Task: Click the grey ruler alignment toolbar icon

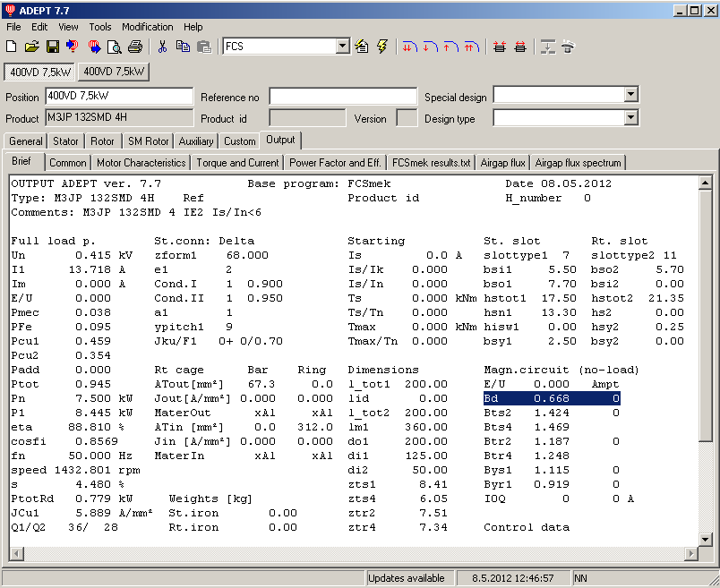Action: [548, 47]
